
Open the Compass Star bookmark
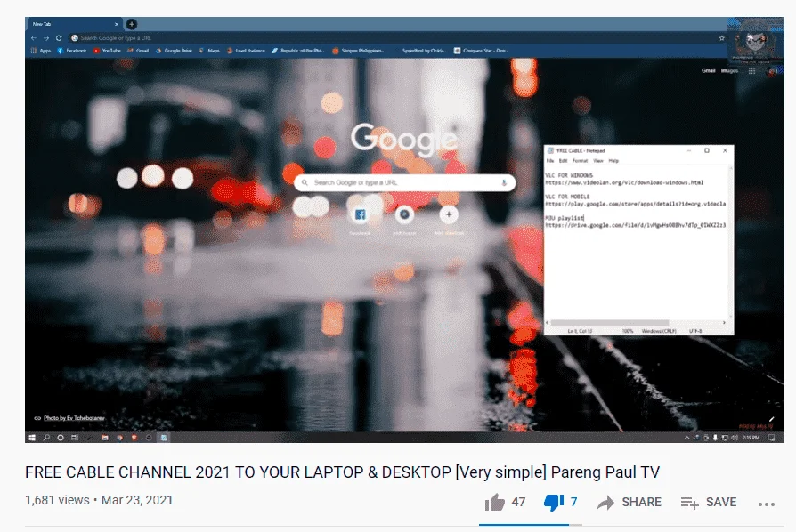482,51
